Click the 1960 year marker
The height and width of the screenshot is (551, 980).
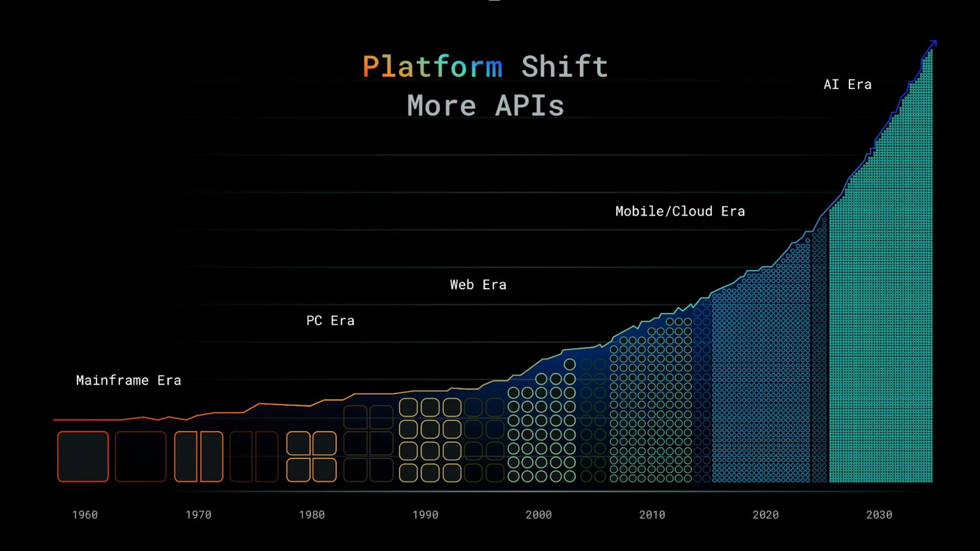click(85, 515)
